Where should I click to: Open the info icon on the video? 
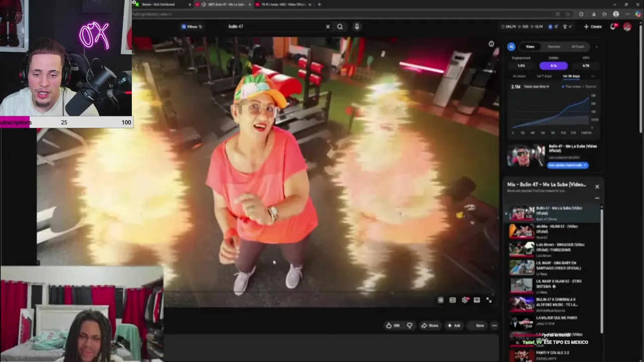point(492,44)
